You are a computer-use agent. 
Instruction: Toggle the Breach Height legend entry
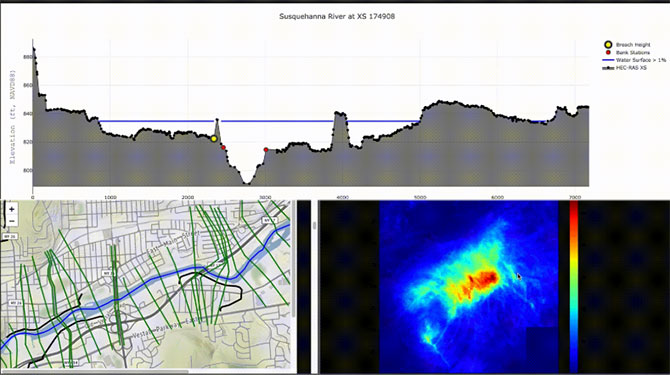(626, 44)
